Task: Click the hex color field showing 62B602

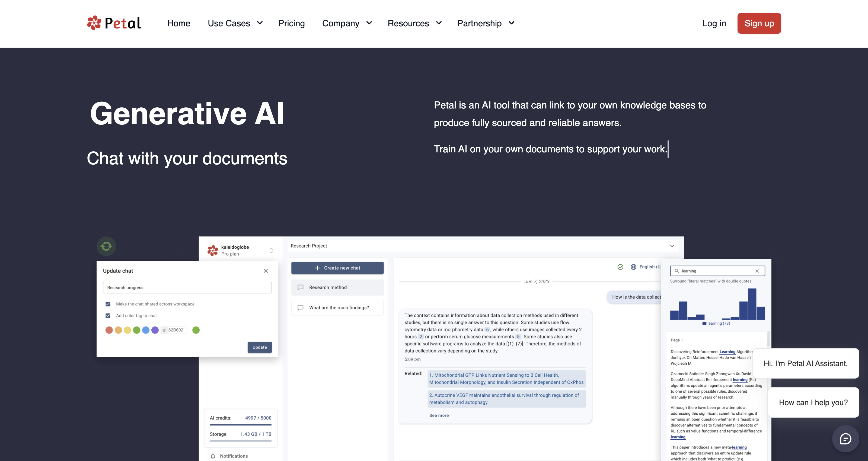Action: click(x=174, y=330)
